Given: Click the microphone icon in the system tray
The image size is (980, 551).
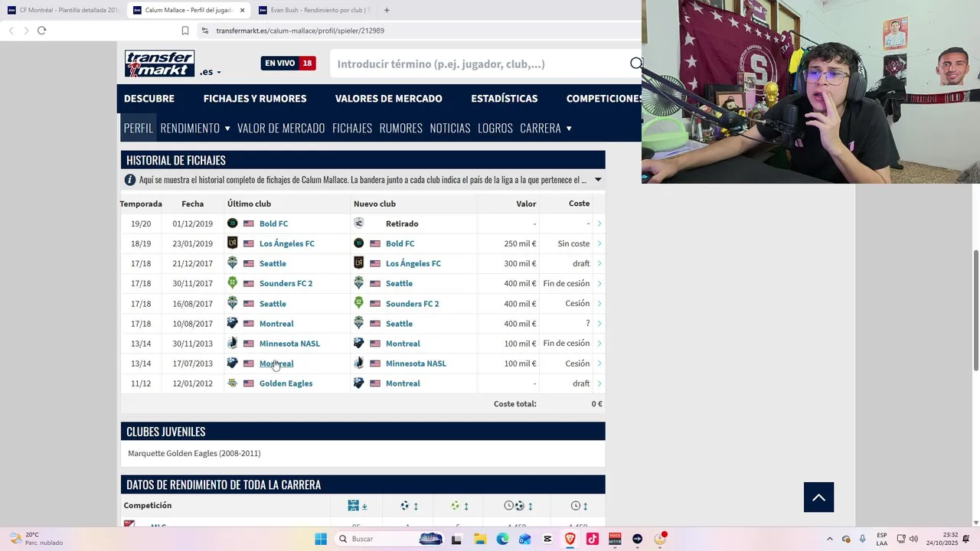Looking at the screenshot, I should (863, 539).
